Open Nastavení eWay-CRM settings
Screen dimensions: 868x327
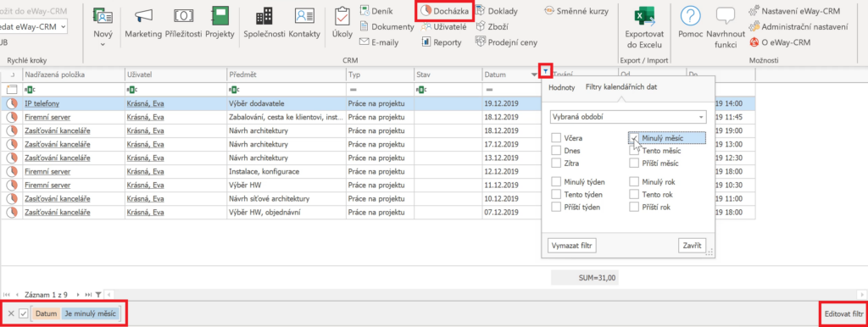(794, 11)
